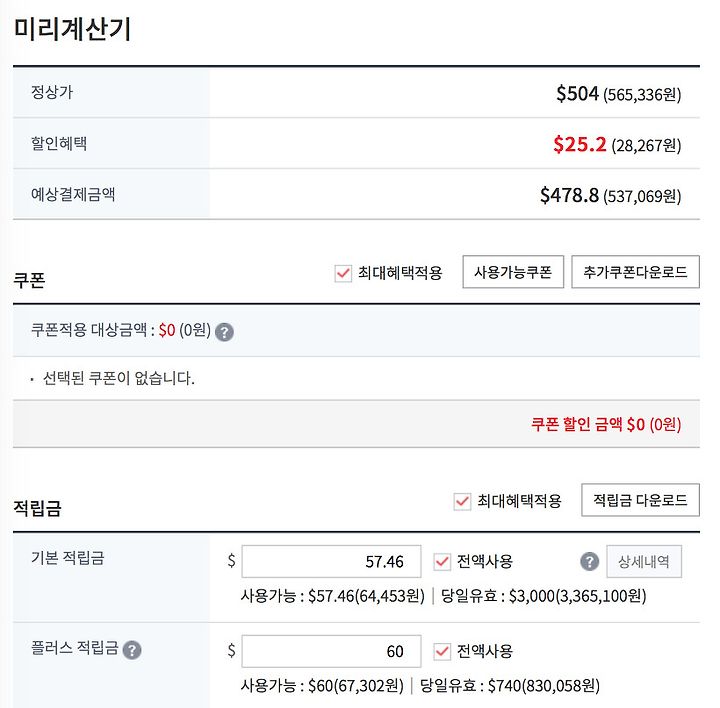This screenshot has height=708, width=720.
Task: Click the 쿠폰 할인 금액 $0 text
Action: click(606, 424)
